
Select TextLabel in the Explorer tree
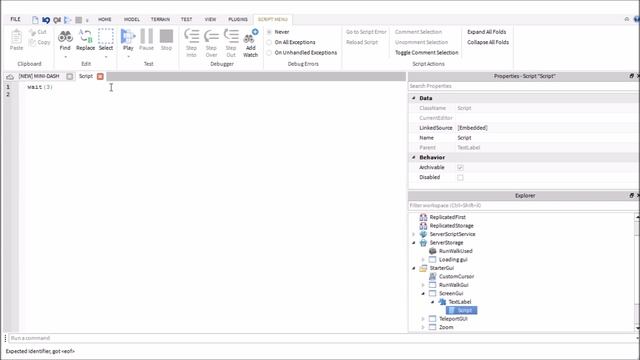(x=460, y=302)
